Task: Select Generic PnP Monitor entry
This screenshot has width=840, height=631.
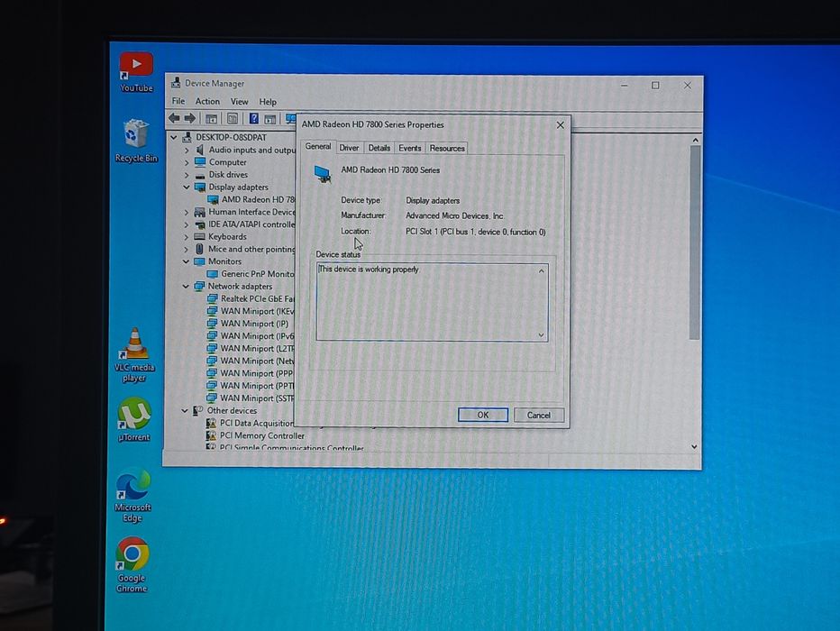Action: [x=251, y=274]
